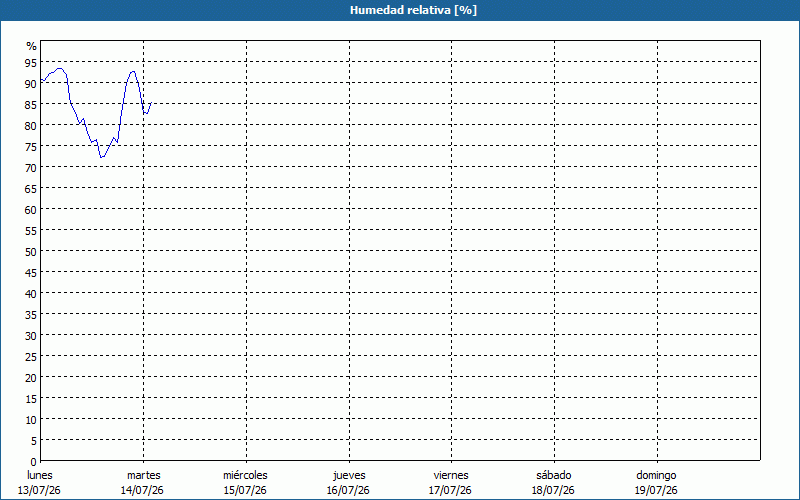Viewport: 800px width, 500px height.
Task: Click the 'sábado' day label
Action: [554, 475]
